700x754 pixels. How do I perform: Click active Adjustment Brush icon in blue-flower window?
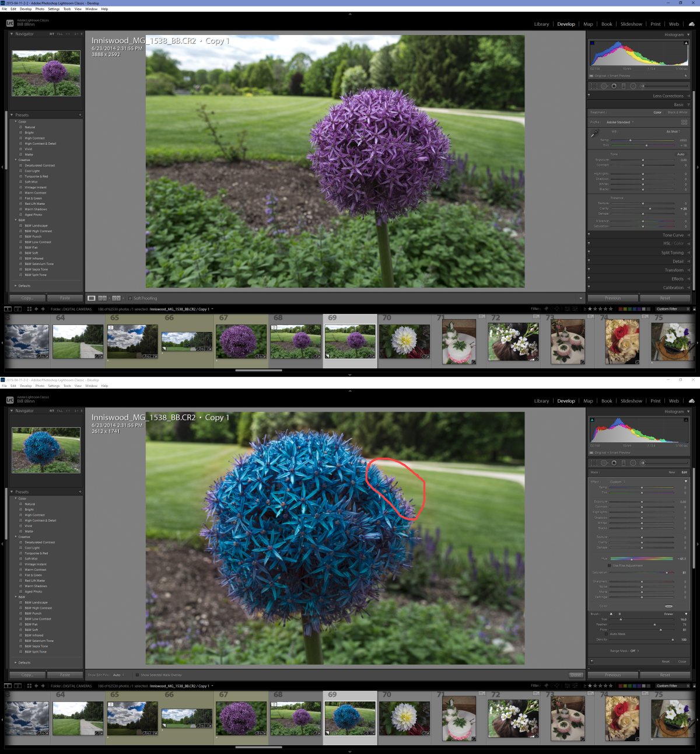[x=643, y=463]
